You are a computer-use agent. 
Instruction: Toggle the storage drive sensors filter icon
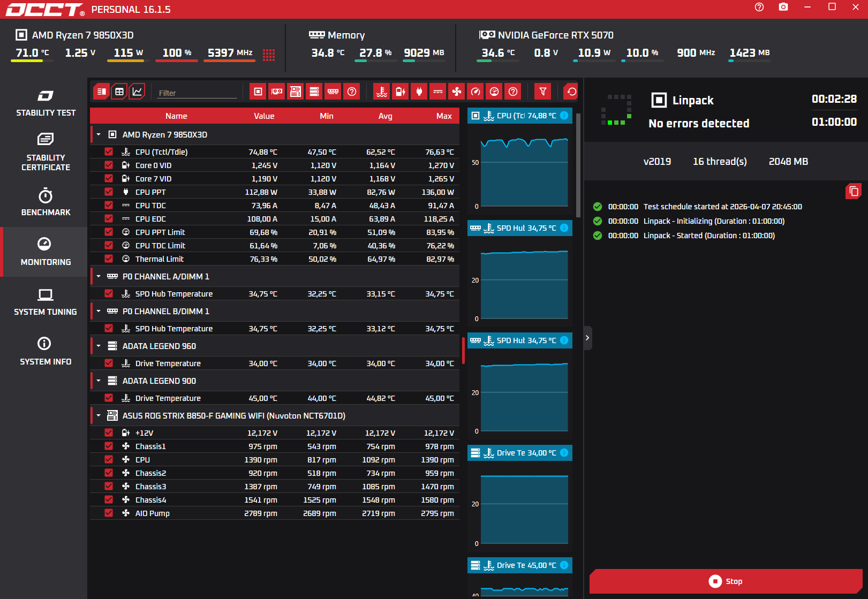314,92
